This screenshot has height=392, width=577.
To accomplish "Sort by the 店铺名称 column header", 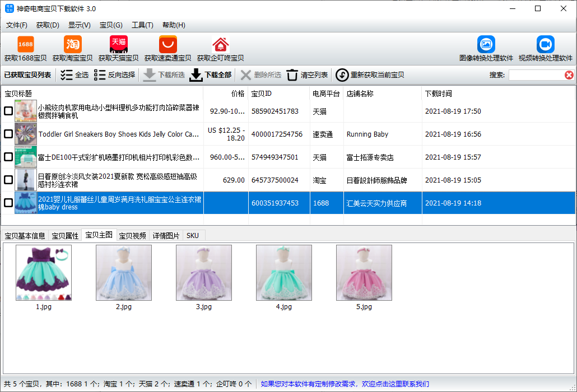I will (x=383, y=94).
